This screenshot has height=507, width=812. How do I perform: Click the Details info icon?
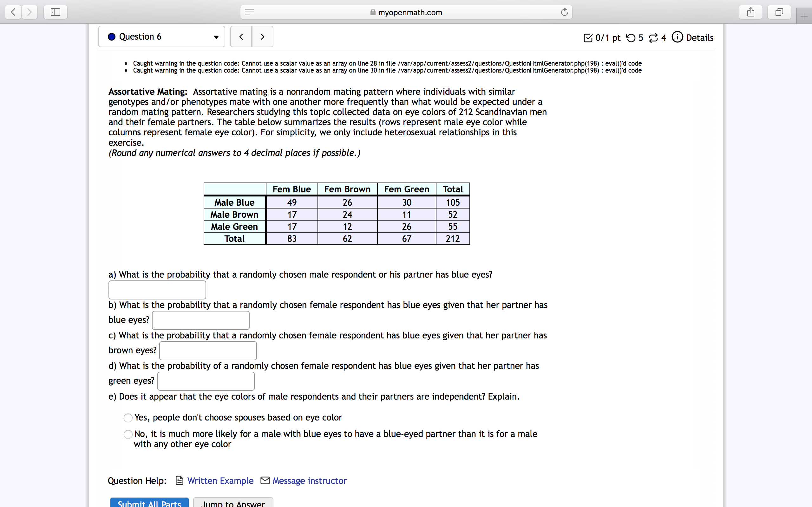tap(677, 37)
